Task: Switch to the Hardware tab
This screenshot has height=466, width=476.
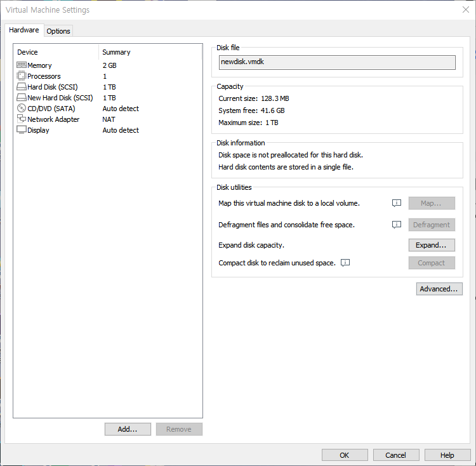Action: pyautogui.click(x=24, y=30)
